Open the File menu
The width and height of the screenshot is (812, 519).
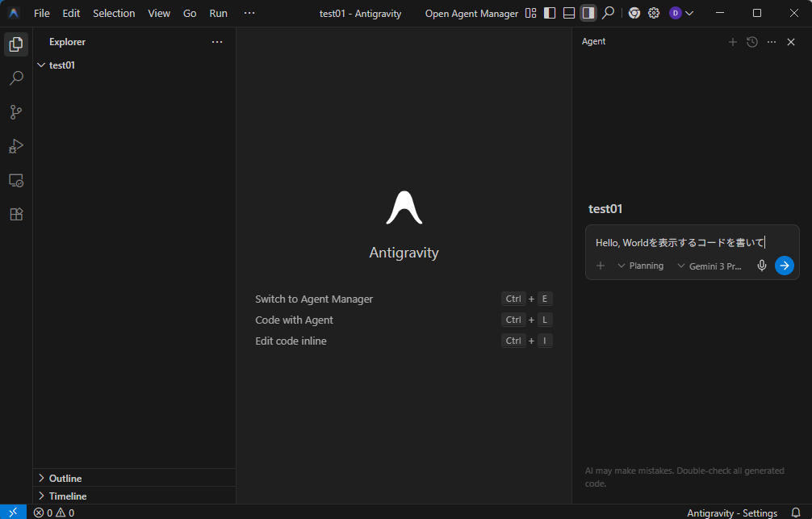click(x=42, y=14)
